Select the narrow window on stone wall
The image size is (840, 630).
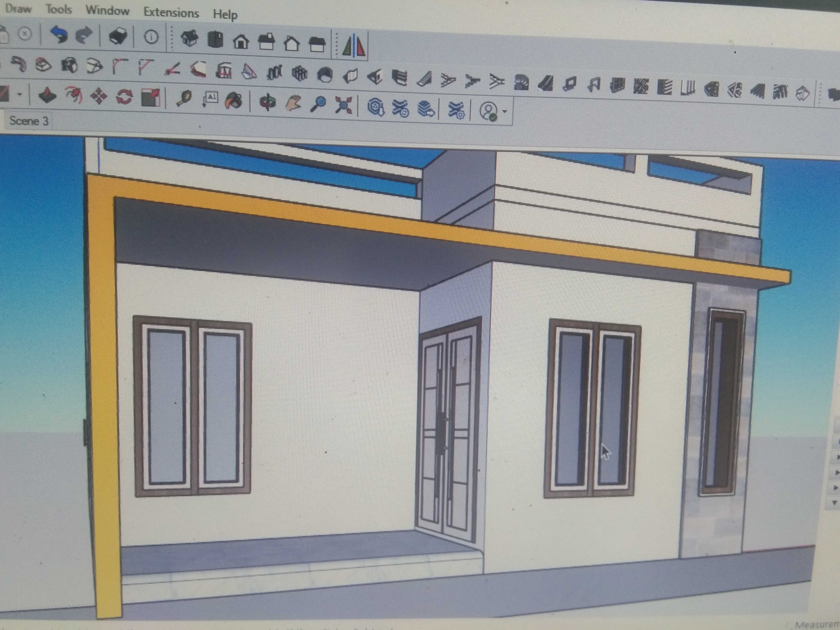(x=722, y=402)
